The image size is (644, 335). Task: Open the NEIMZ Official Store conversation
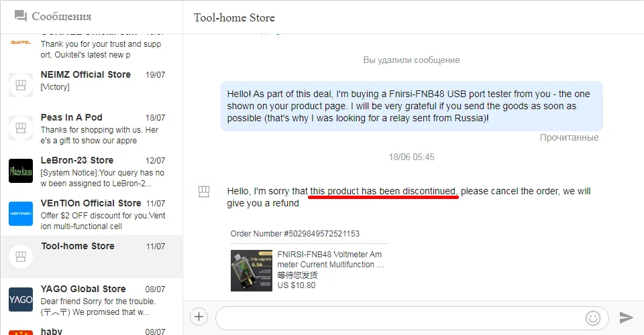(x=92, y=85)
